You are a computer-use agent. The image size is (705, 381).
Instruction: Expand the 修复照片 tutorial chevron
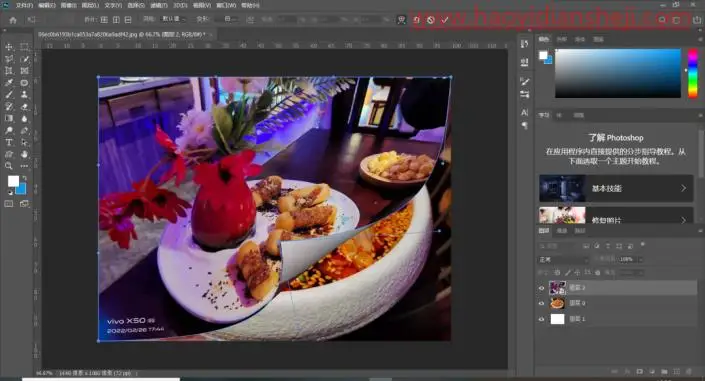[x=683, y=220]
